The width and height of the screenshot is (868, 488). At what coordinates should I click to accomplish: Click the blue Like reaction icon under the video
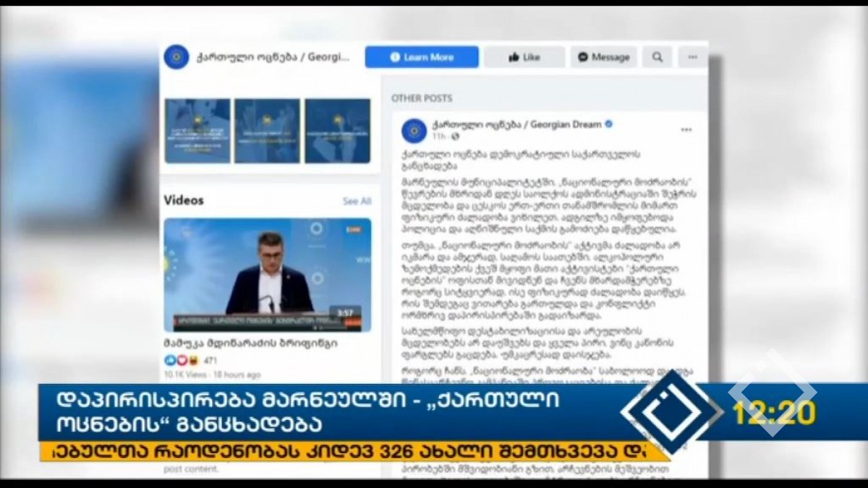click(170, 360)
